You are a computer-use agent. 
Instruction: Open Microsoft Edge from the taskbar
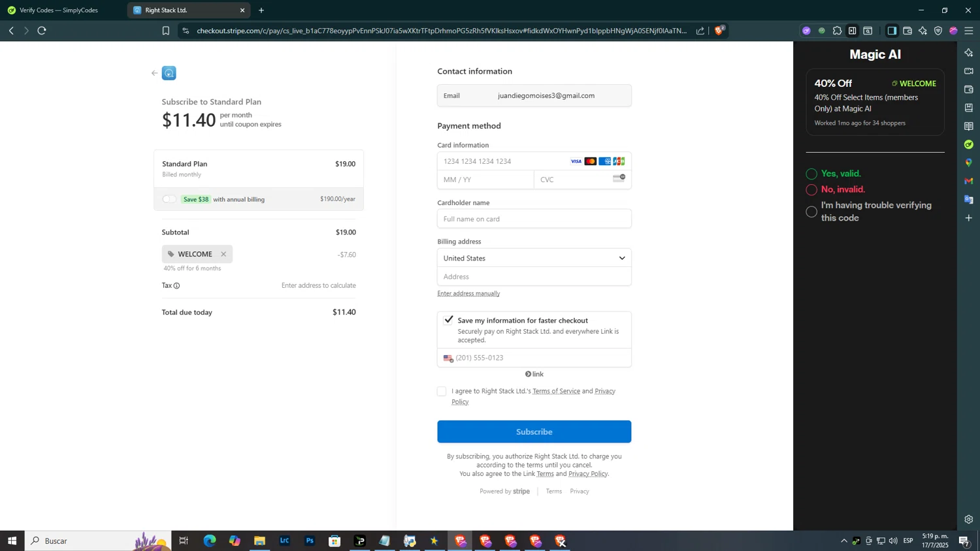210,541
